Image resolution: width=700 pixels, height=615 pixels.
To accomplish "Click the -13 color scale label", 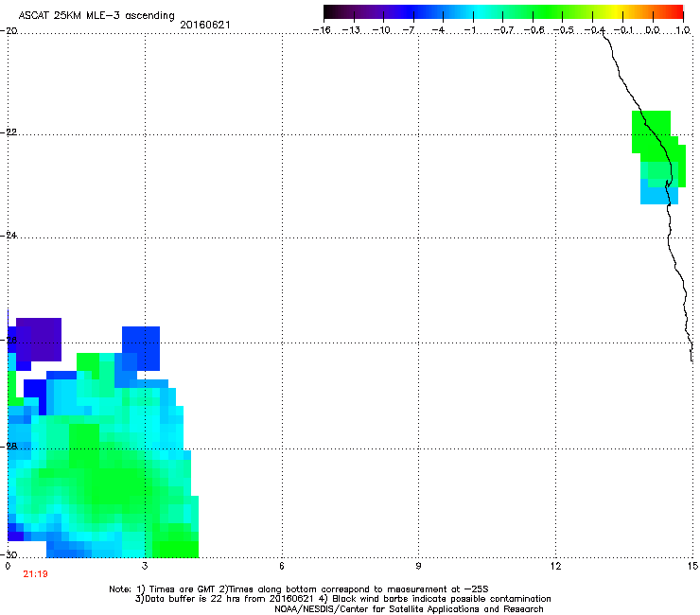I will coord(351,30).
